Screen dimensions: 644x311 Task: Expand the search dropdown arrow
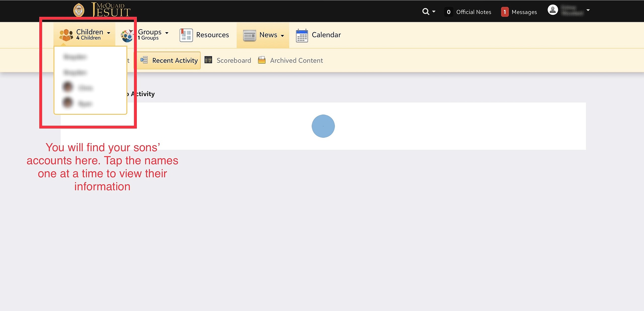click(x=434, y=12)
